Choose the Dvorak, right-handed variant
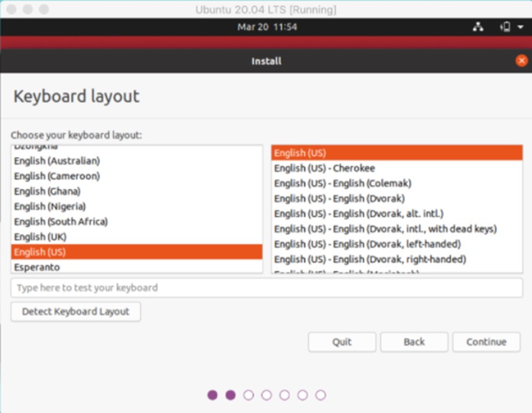The image size is (532, 413). [397, 259]
